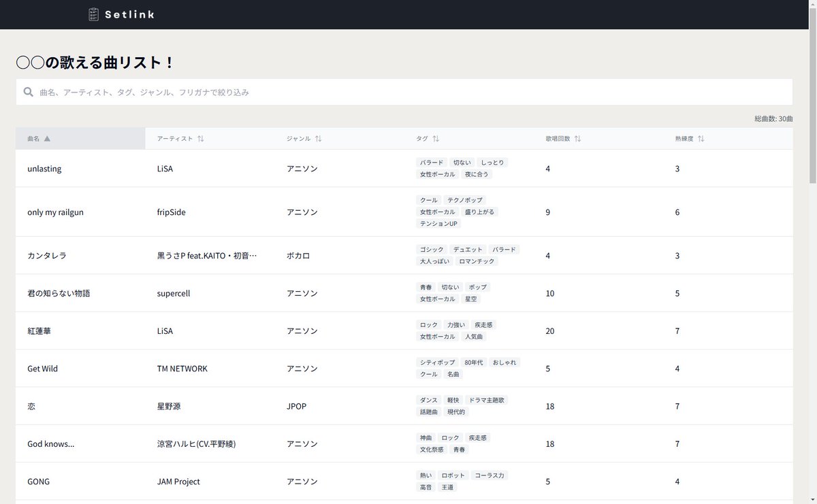Viewport: 817px width, 504px height.
Task: Click the sort arrows next to アーティスト
Action: (201, 139)
